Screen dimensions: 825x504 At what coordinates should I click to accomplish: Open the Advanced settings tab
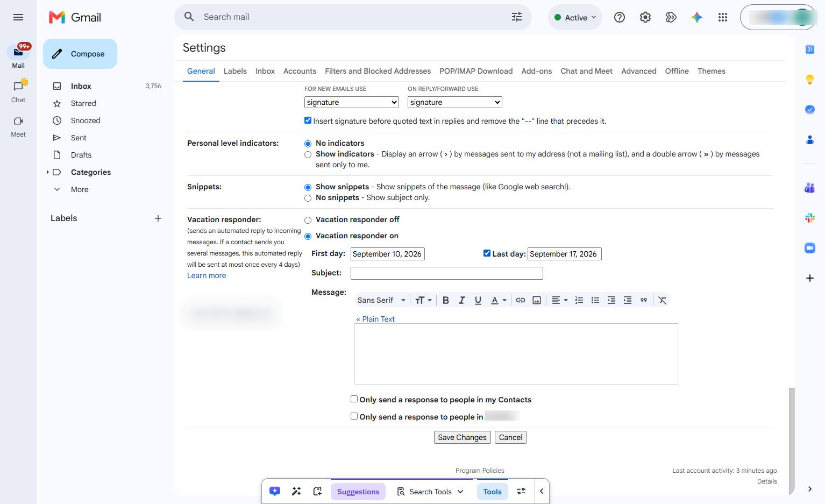pos(638,71)
